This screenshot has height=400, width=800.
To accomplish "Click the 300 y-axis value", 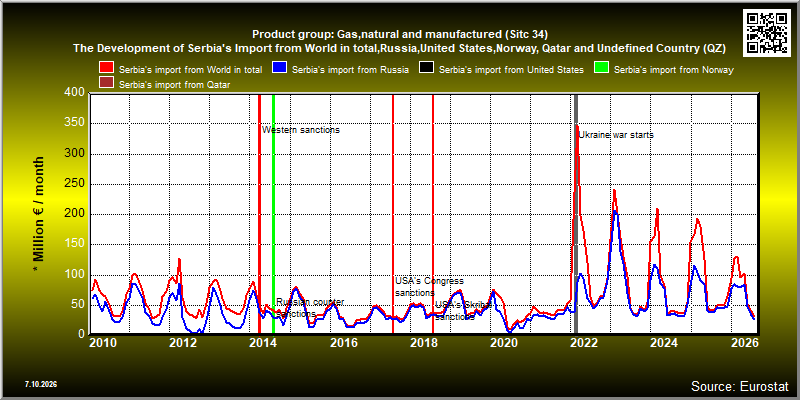I will pos(76,154).
